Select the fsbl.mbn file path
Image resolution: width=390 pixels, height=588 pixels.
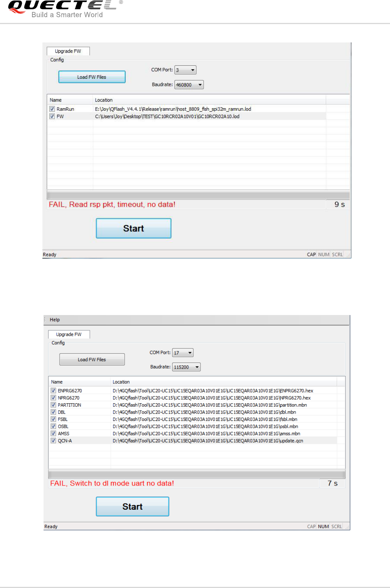coord(205,419)
